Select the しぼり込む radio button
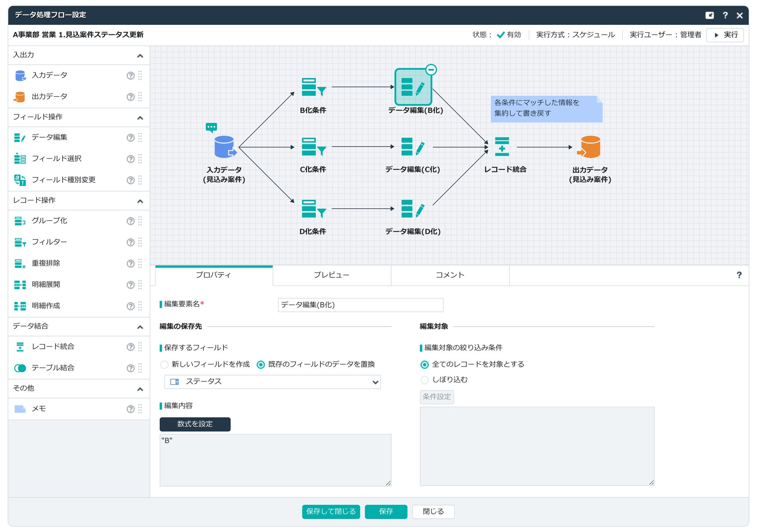Image resolution: width=757 pixels, height=532 pixels. click(x=425, y=380)
